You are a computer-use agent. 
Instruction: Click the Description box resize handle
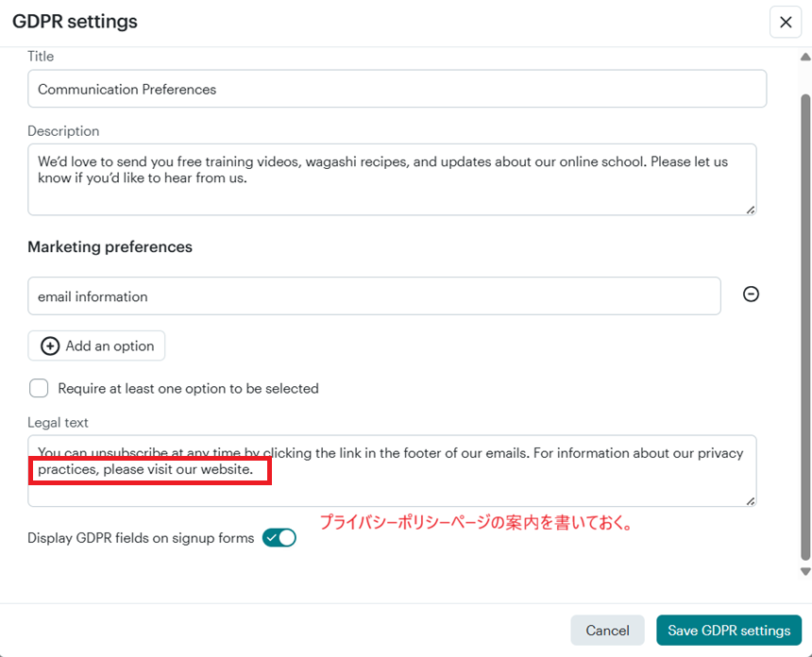750,210
